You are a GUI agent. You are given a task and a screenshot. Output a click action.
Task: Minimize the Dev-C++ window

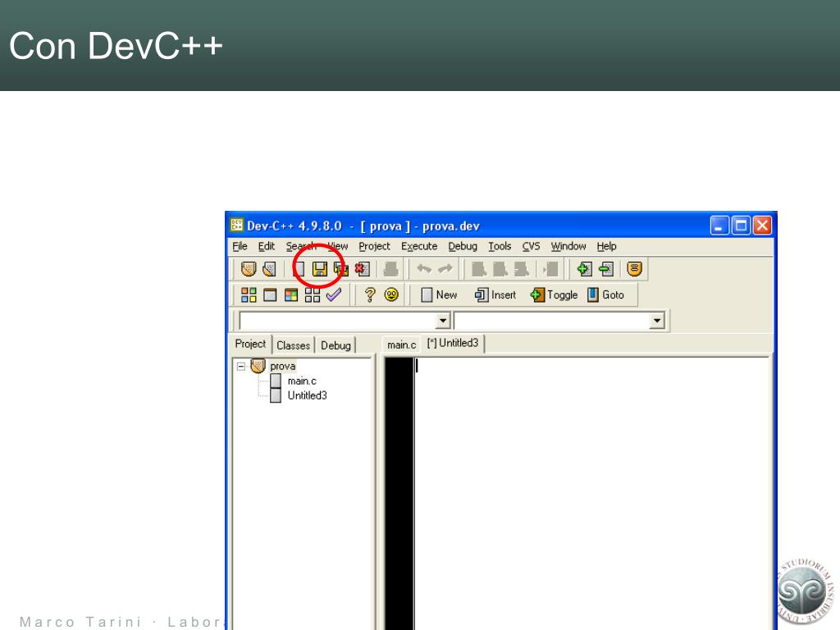tap(719, 226)
